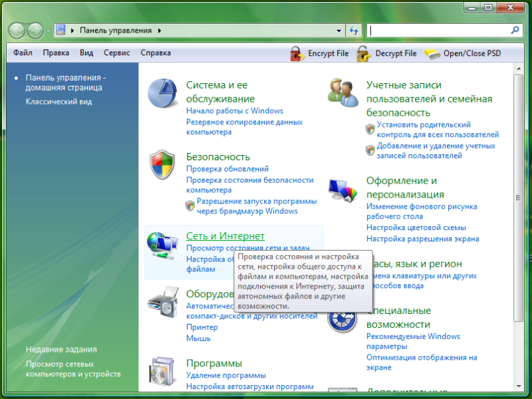The image size is (532, 399).
Task: Click 'Настройка разрешения экрана' link
Action: pyautogui.click(x=422, y=239)
